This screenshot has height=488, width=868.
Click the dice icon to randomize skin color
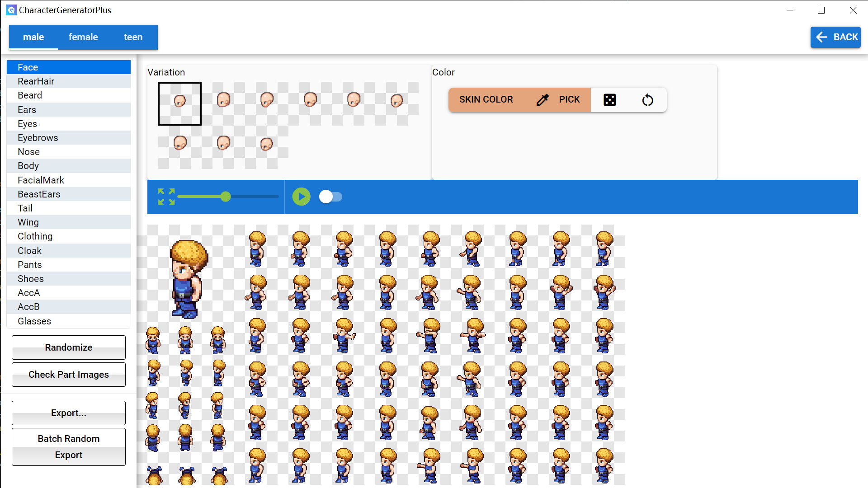[x=609, y=99]
